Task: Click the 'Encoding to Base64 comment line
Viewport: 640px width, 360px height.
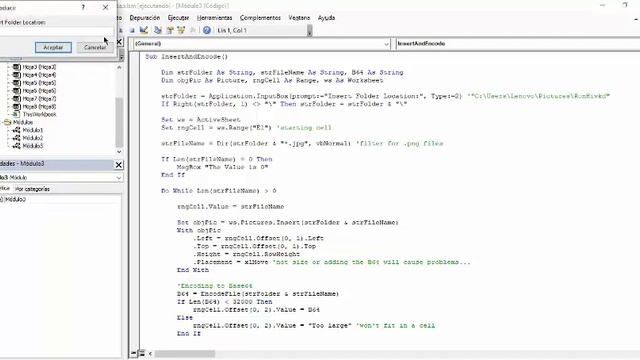Action: [215, 286]
